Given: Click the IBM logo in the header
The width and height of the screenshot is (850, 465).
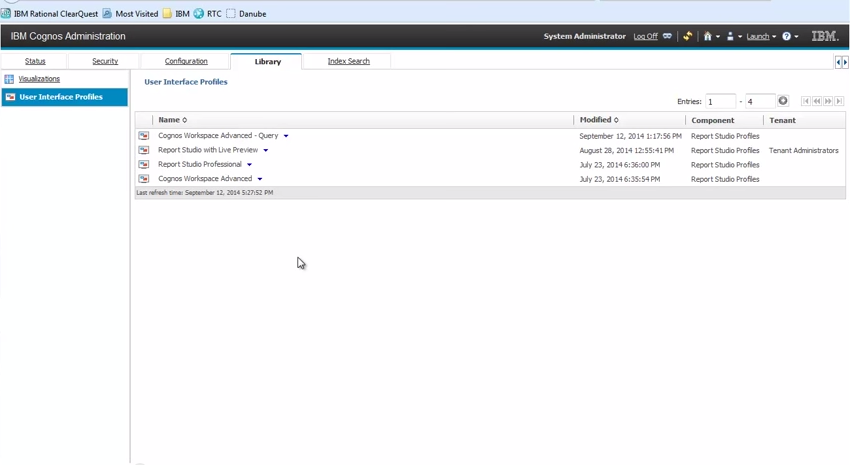Looking at the screenshot, I should (825, 36).
